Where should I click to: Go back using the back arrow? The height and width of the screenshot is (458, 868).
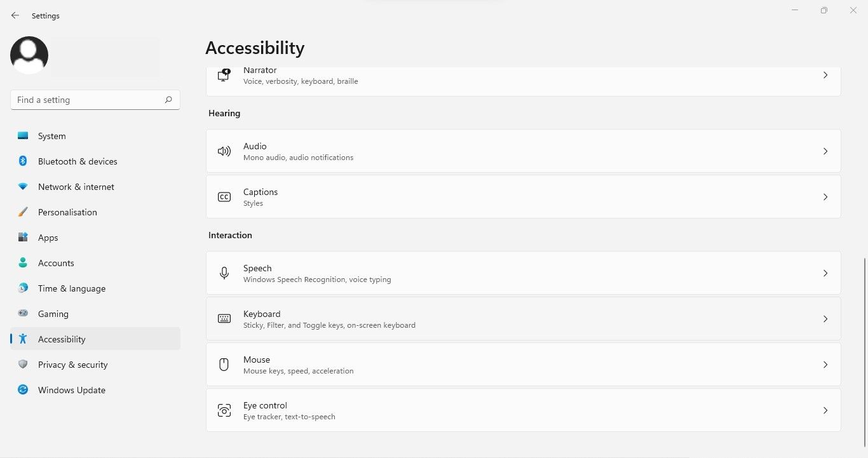coord(15,15)
